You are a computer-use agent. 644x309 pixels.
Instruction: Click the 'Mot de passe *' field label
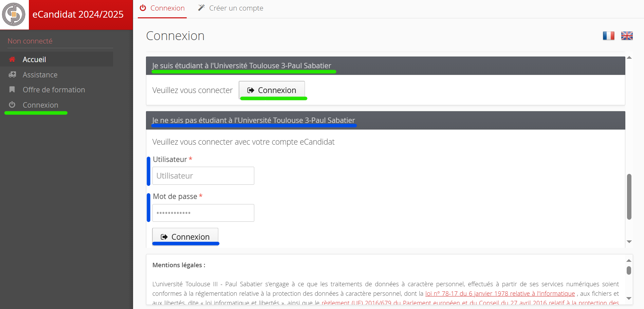[178, 196]
